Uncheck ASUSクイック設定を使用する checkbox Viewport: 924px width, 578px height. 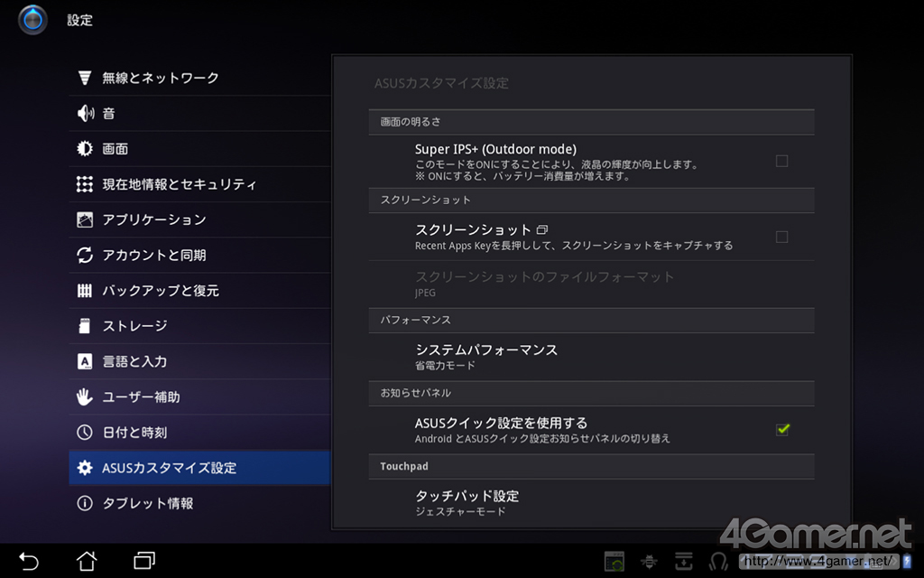point(782,429)
